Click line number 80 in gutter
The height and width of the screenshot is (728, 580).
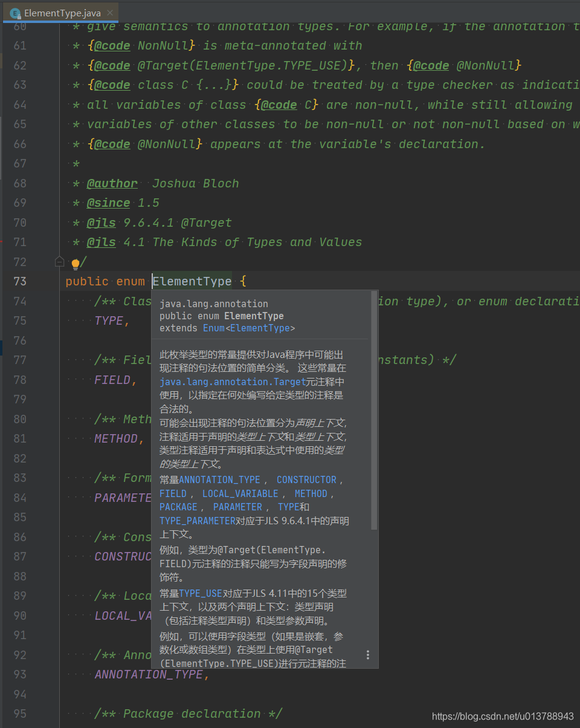coord(20,419)
